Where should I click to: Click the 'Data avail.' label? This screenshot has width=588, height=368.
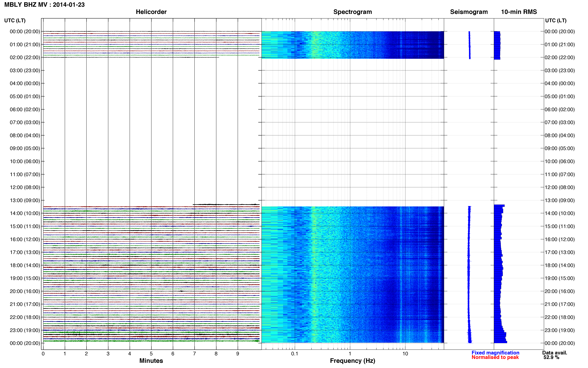point(555,353)
